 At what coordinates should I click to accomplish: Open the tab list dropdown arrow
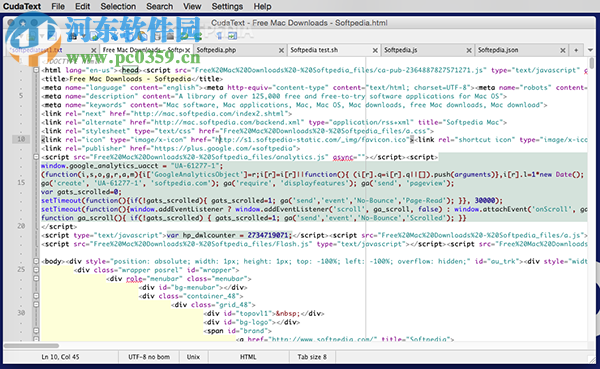[x=590, y=50]
